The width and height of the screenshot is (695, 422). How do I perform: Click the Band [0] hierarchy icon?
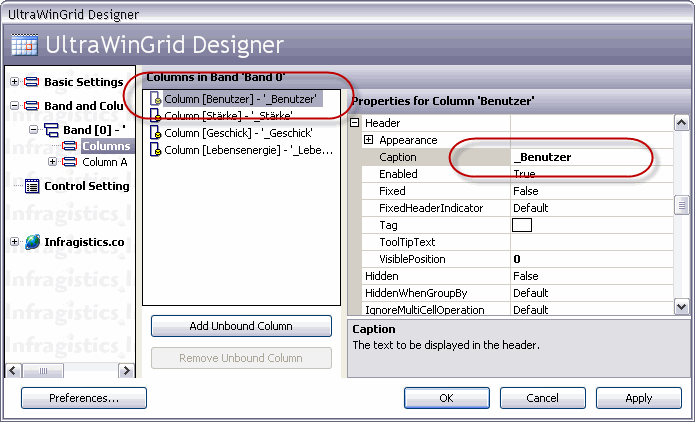coord(51,130)
